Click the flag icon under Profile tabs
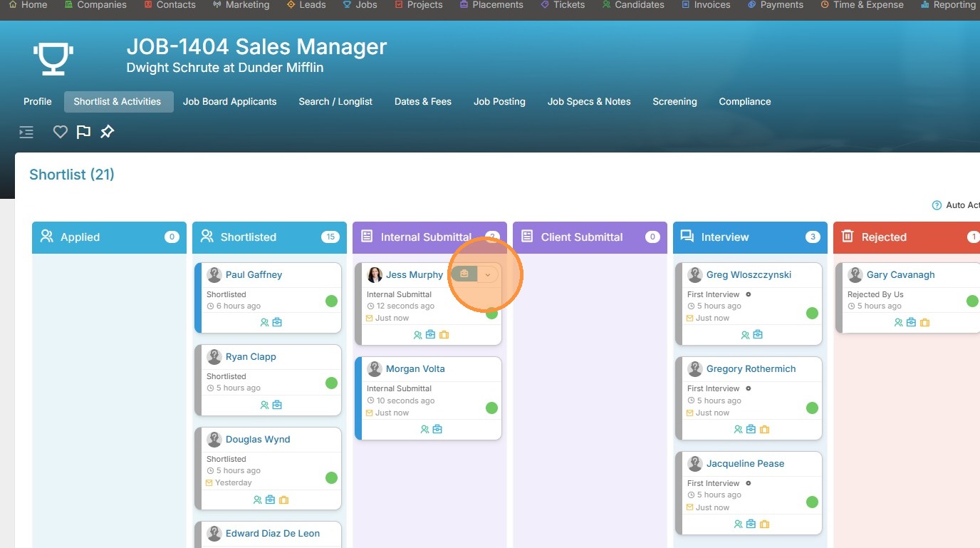Image resolution: width=980 pixels, height=548 pixels. tap(83, 132)
